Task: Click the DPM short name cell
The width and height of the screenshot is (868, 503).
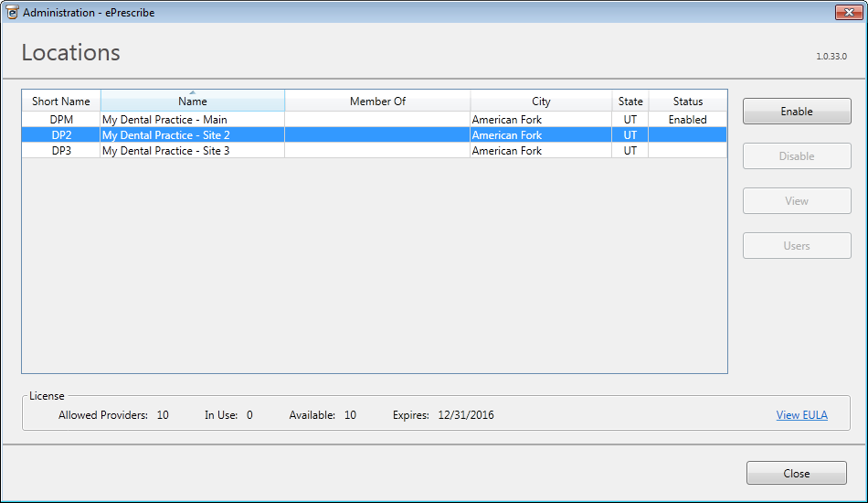Action: pos(61,120)
